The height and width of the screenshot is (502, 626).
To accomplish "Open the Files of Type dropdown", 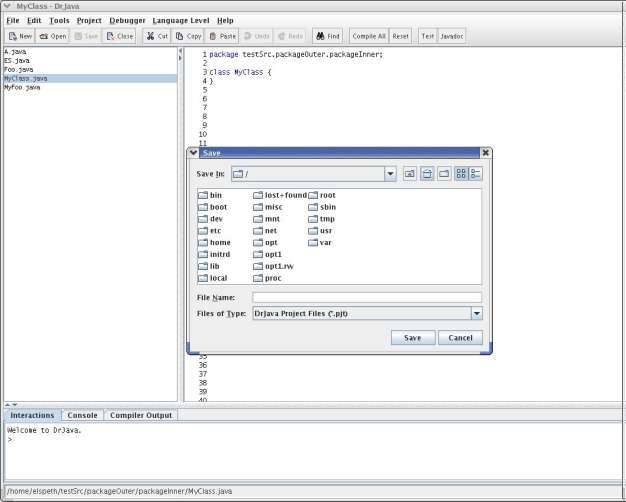I will pyautogui.click(x=476, y=313).
